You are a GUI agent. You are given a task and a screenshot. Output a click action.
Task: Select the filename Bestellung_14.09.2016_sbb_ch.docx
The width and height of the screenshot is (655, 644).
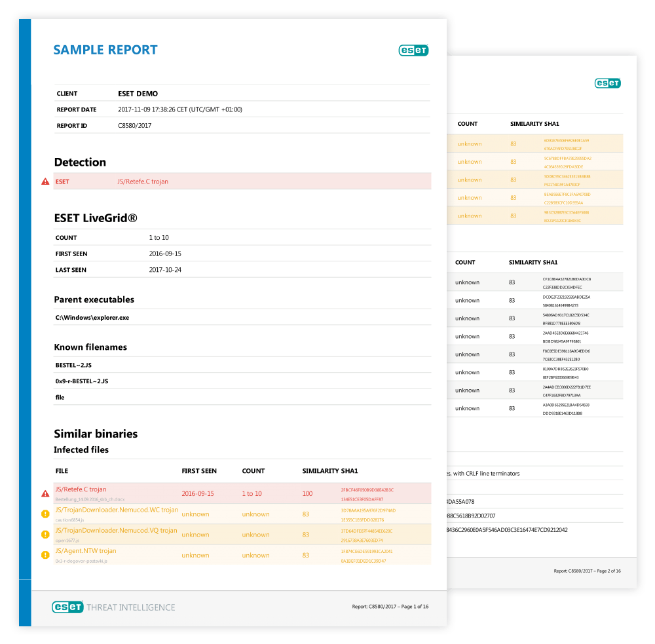(90, 499)
